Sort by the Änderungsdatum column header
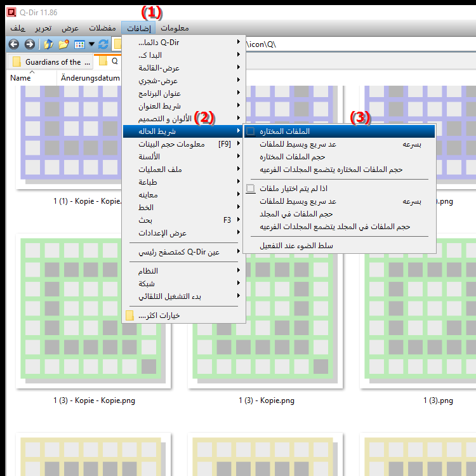Image resolution: width=476 pixels, height=476 pixels. (89, 78)
